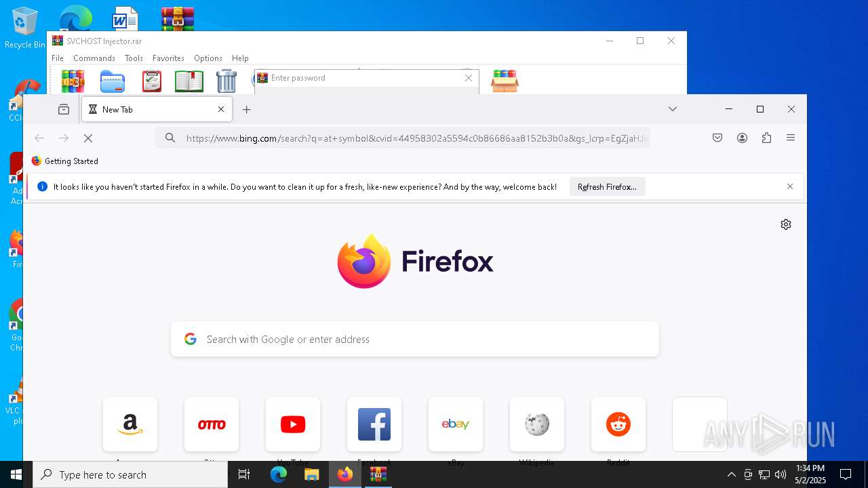The image size is (868, 488).
Task: Switch to WinRAR taskbar button
Action: point(378,474)
